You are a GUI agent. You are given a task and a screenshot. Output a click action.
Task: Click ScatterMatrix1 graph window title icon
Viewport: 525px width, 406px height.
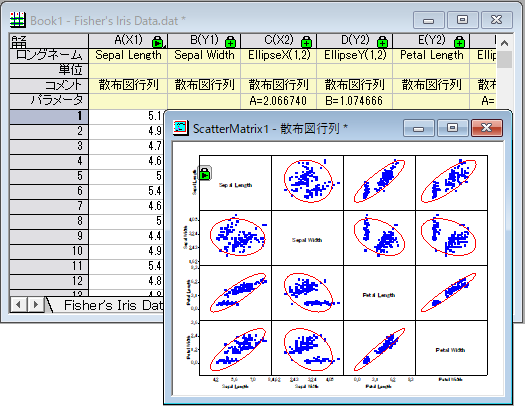point(181,128)
